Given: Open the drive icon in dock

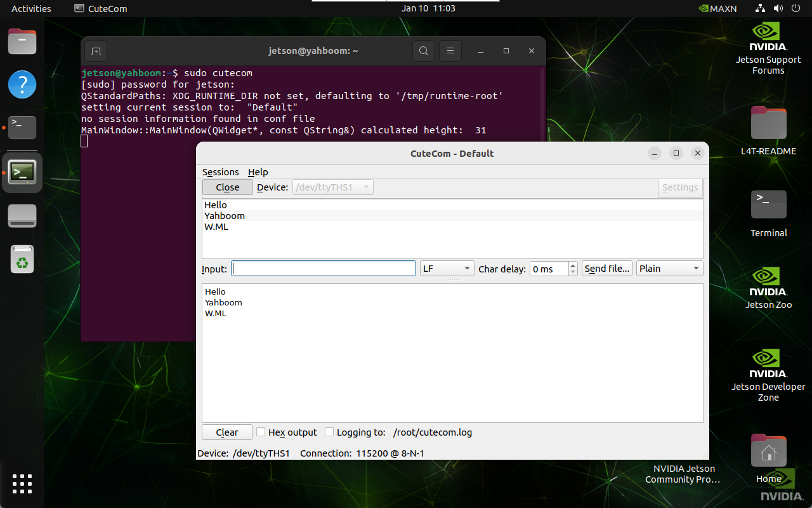Looking at the screenshot, I should (x=22, y=216).
